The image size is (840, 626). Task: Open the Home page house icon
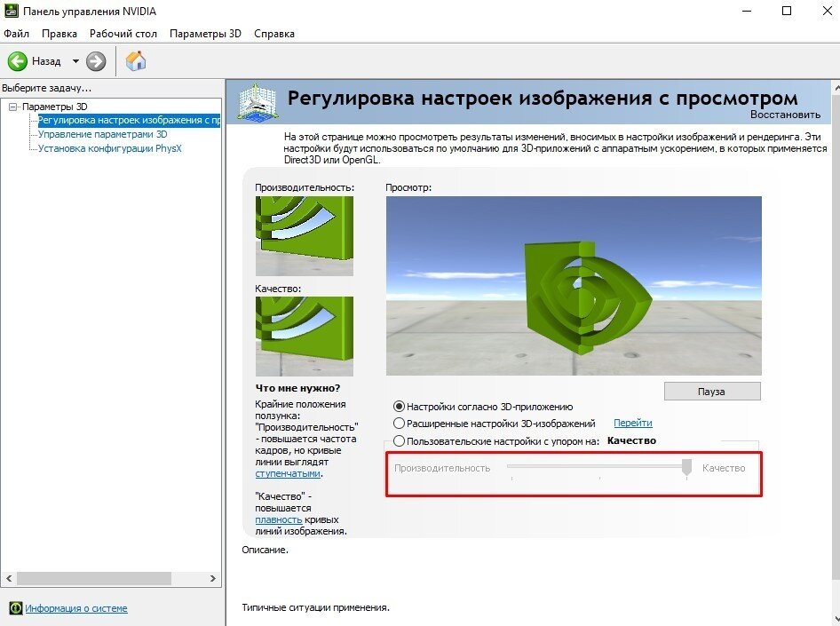(136, 61)
